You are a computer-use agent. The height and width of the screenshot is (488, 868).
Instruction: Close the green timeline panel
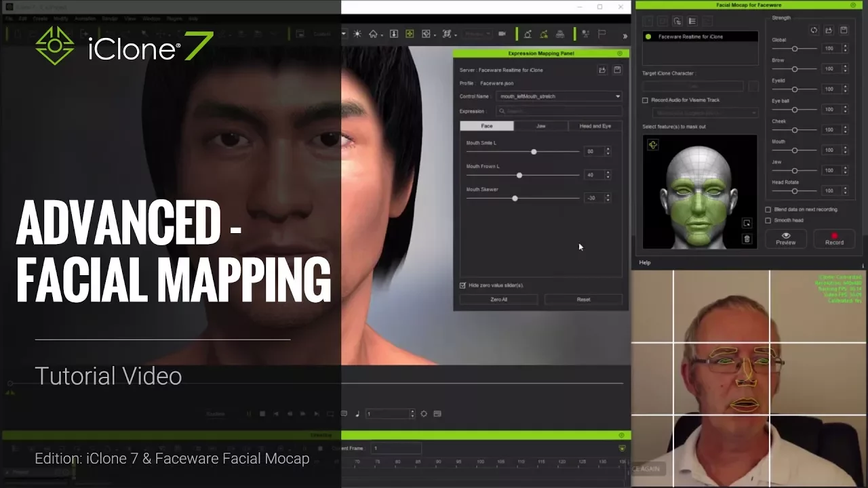click(621, 435)
